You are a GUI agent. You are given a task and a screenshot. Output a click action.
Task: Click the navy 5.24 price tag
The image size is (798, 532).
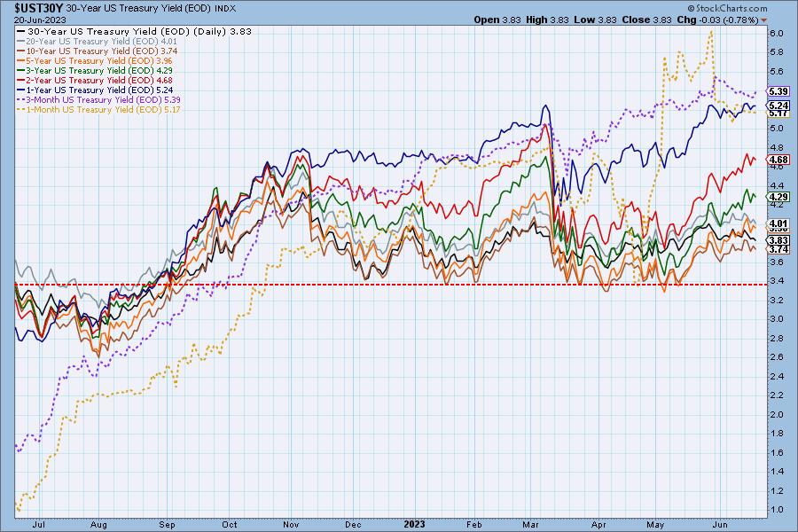pos(778,106)
